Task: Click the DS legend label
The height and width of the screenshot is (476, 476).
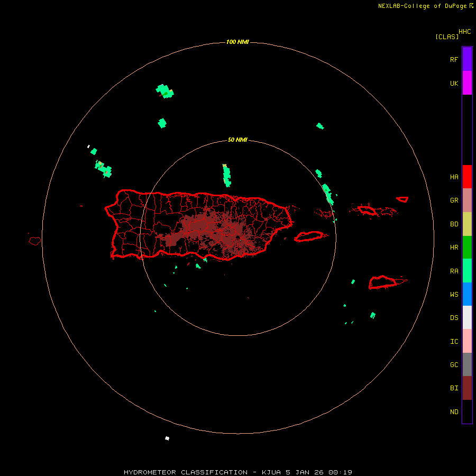Action: 454,317
